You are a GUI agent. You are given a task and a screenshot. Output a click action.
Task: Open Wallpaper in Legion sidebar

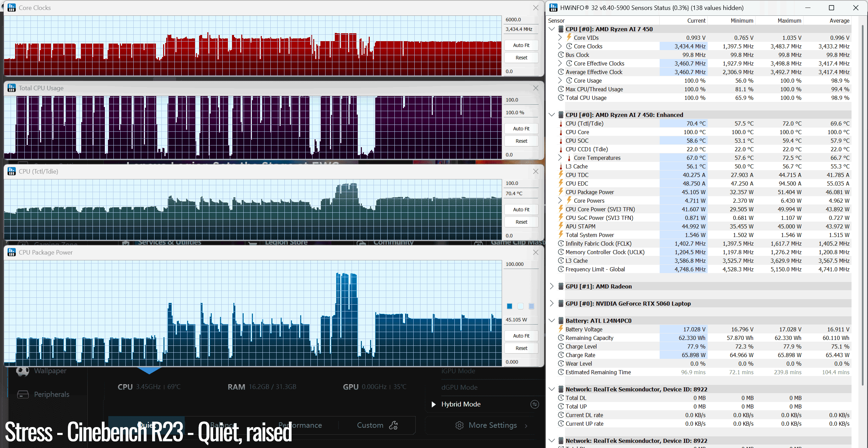point(50,371)
